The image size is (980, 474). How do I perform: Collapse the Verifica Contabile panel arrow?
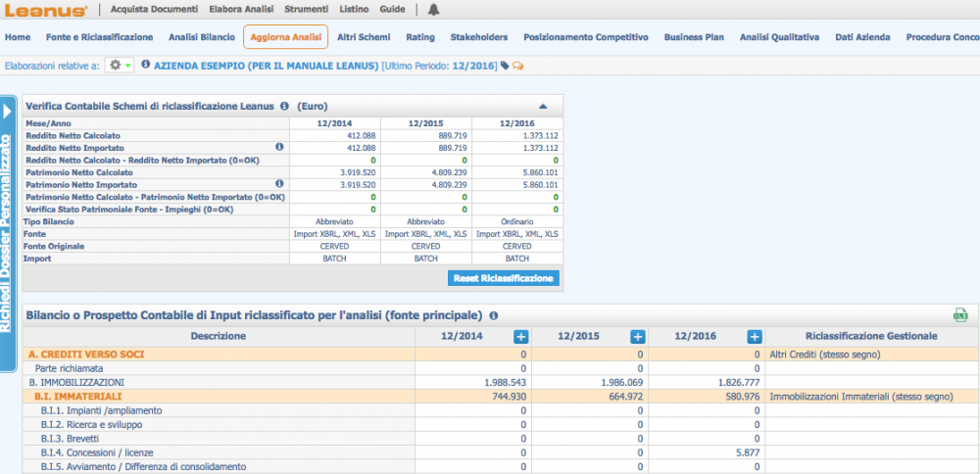pyautogui.click(x=543, y=106)
